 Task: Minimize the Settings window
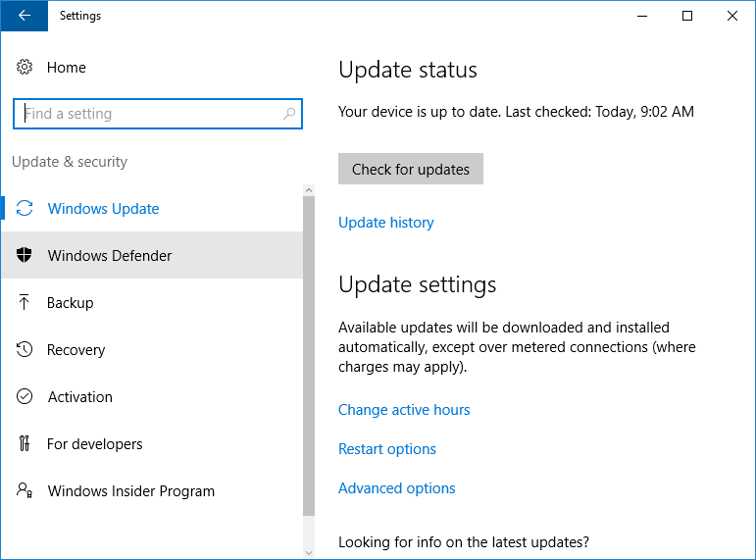click(642, 16)
